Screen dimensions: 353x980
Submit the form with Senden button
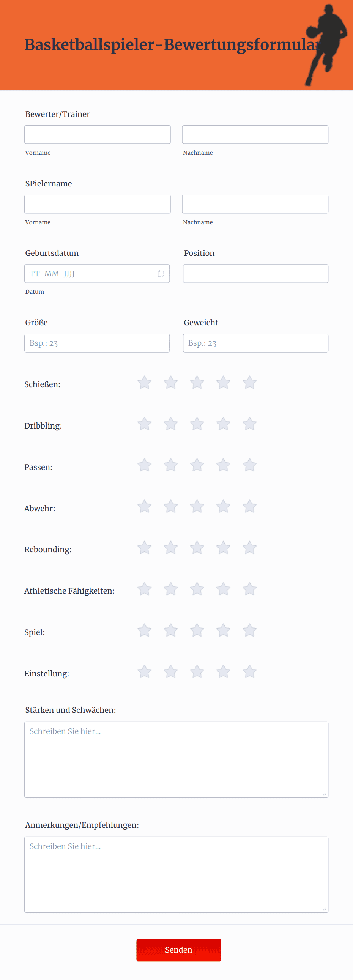pyautogui.click(x=179, y=950)
